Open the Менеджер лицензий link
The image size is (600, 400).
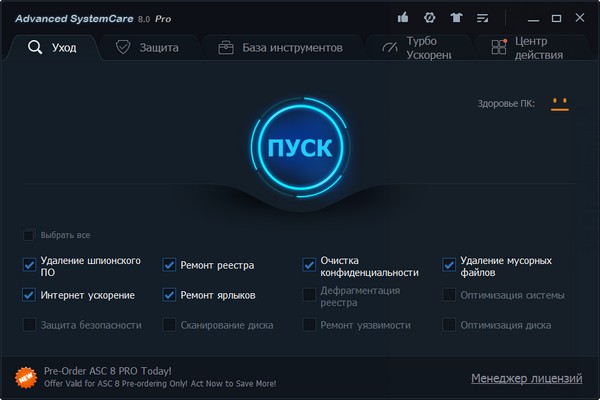click(526, 378)
